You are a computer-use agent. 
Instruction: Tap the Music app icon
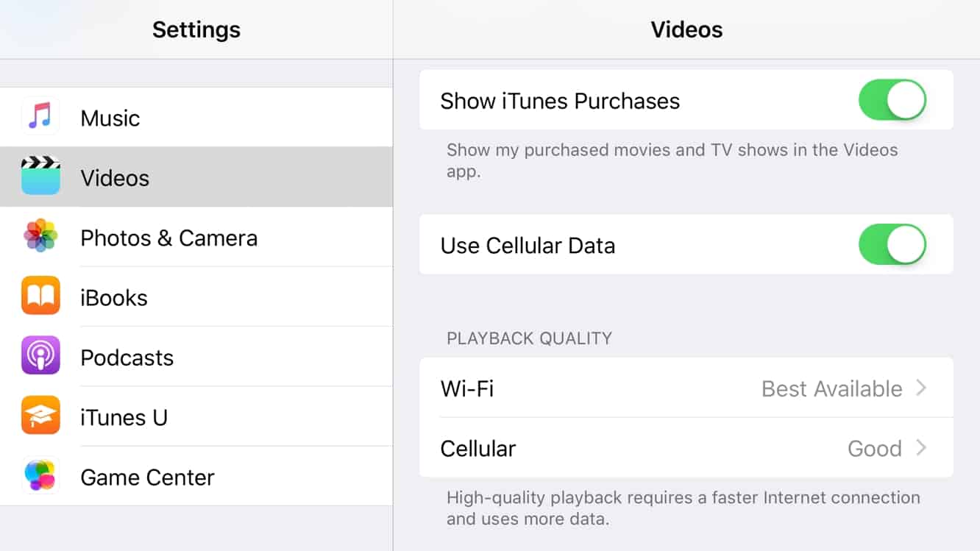(40, 117)
